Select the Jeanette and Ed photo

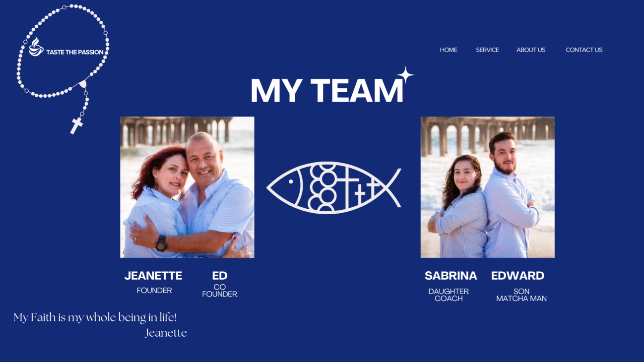pyautogui.click(x=187, y=187)
